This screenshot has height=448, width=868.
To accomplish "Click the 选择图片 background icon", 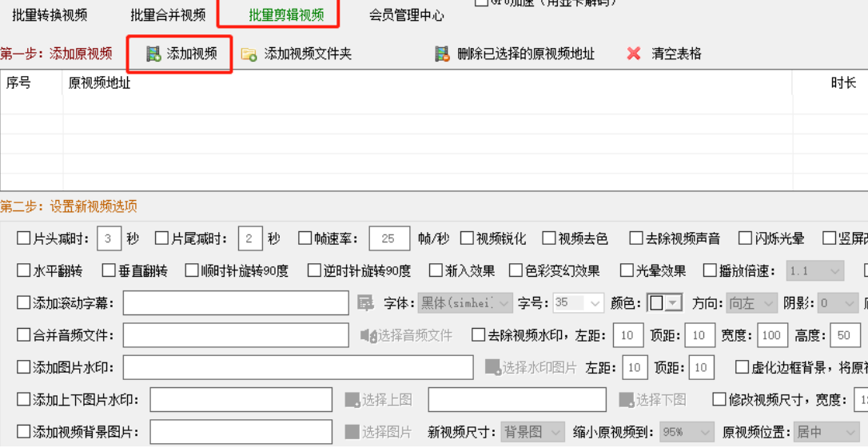I will 352,432.
